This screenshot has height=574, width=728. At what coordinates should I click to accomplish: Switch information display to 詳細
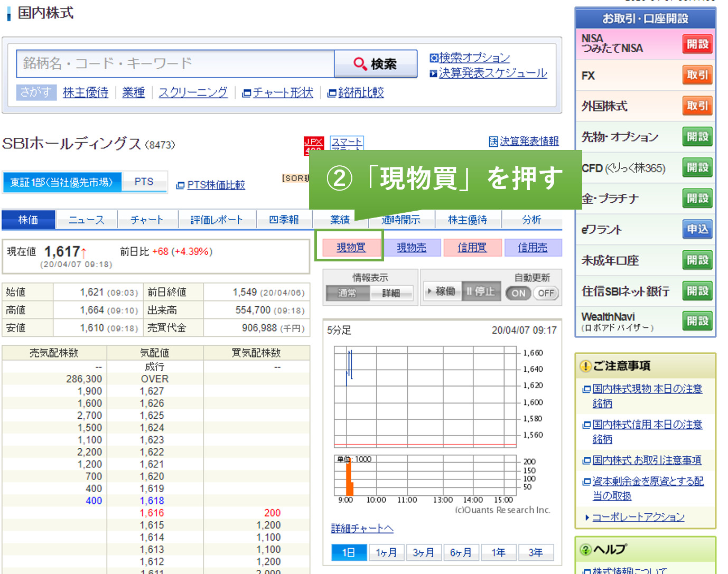tap(391, 293)
